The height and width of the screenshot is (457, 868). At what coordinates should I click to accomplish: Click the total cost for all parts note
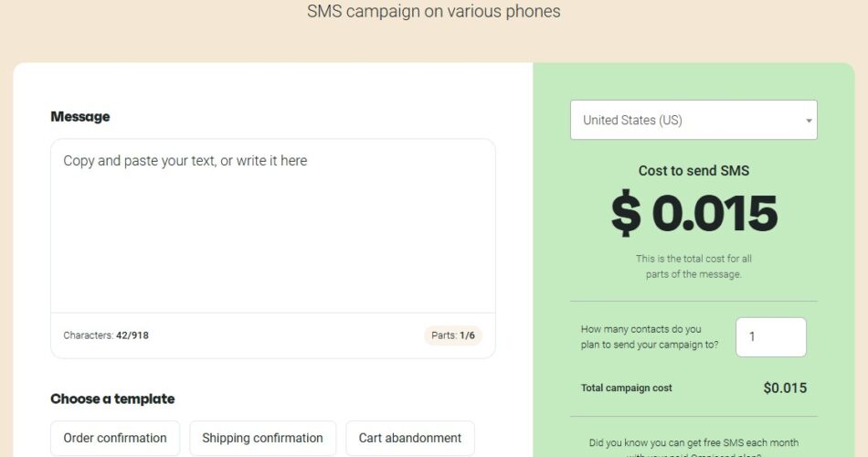coord(693,266)
